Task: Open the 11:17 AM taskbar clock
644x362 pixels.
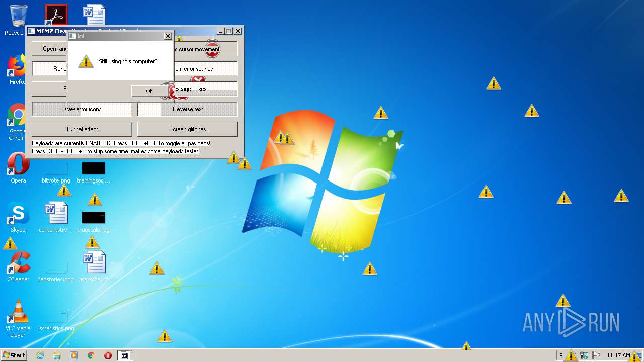Action: 618,355
